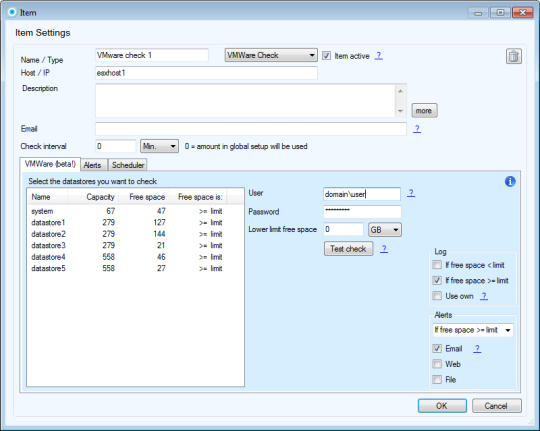This screenshot has width=540, height=431.
Task: Open help link beside Email field
Action: (x=417, y=129)
